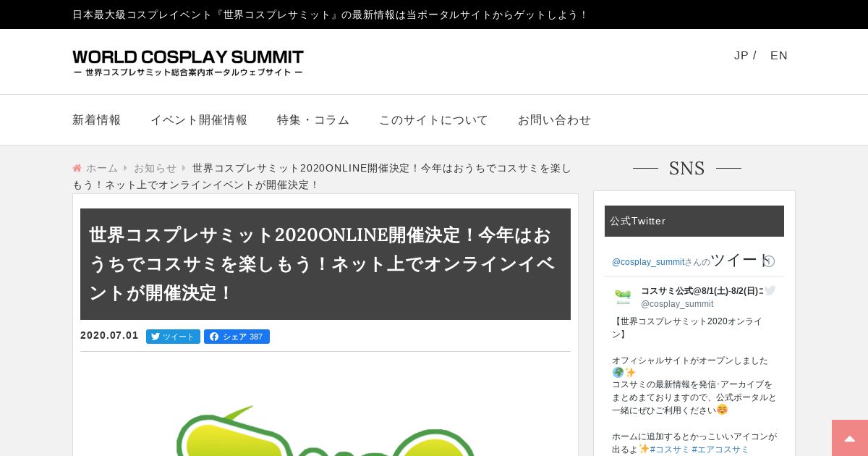Click the World Cosplay Summit logo
The width and height of the screenshot is (868, 456).
point(188,62)
